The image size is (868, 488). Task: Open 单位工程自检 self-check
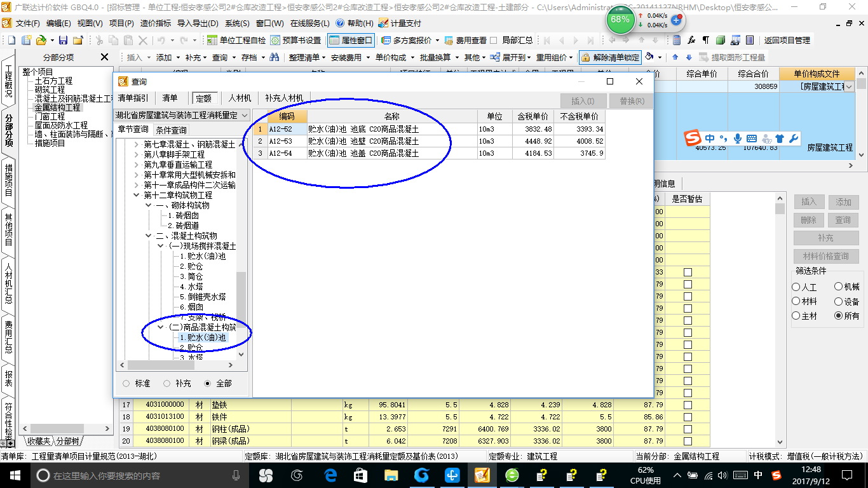coord(236,40)
